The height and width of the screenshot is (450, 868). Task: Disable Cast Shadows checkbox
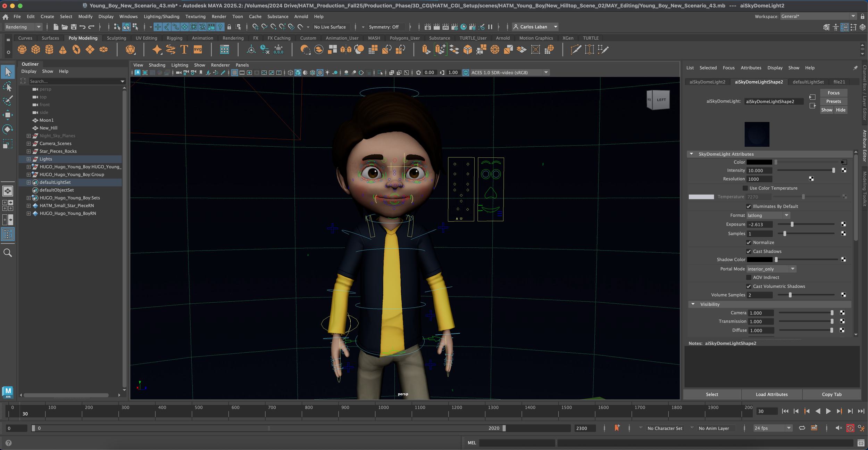tap(749, 251)
